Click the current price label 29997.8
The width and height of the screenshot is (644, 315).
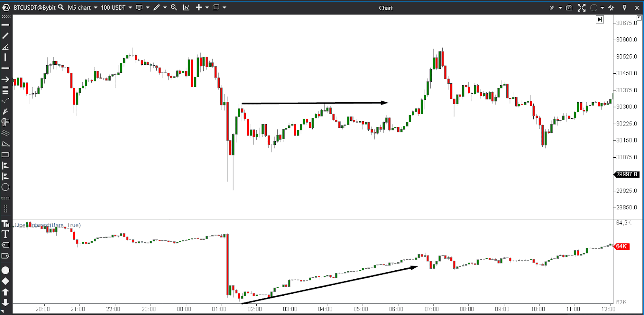click(627, 174)
